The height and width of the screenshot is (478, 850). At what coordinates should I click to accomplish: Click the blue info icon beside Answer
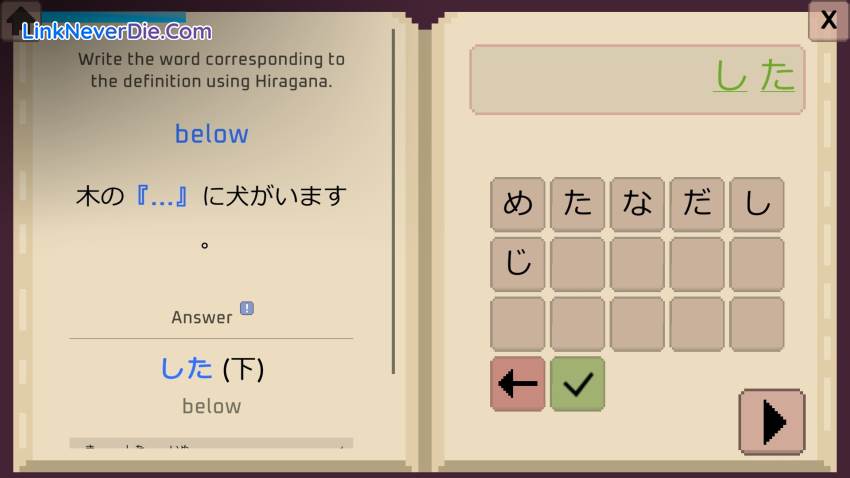click(x=247, y=308)
